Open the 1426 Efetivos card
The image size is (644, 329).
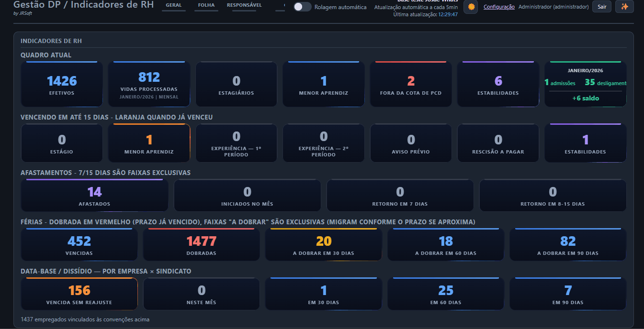pyautogui.click(x=62, y=84)
